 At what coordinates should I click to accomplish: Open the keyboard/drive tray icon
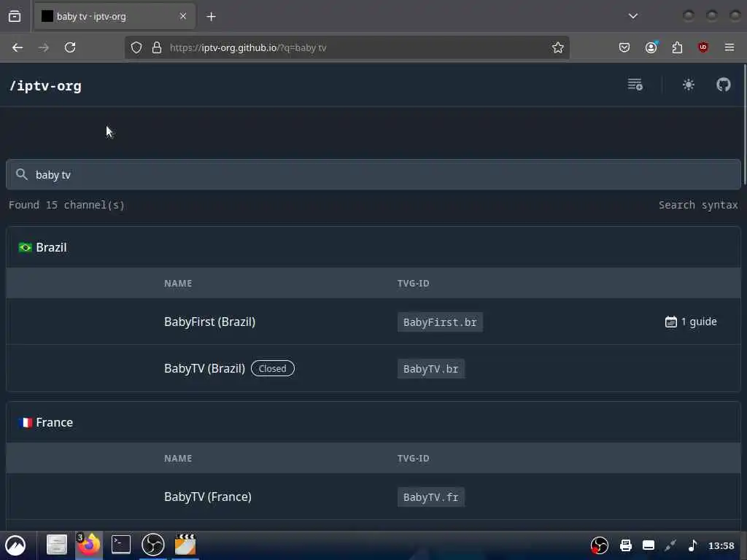[649, 545]
